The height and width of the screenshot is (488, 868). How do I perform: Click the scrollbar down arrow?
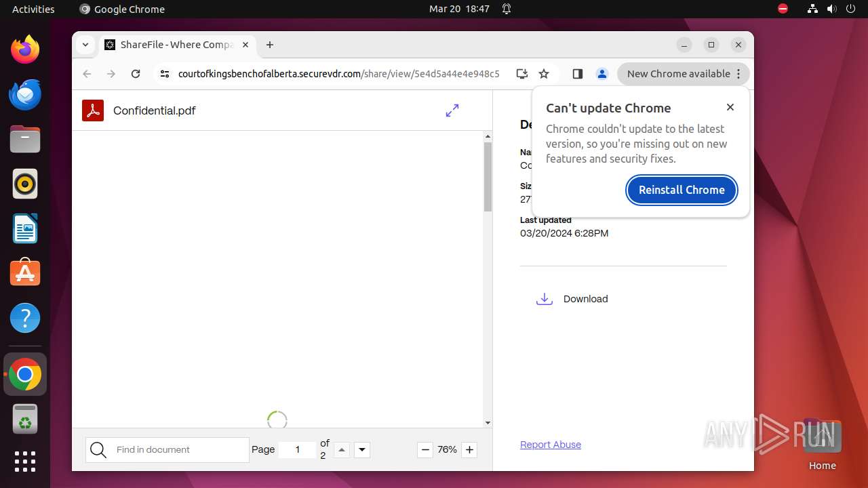click(488, 423)
